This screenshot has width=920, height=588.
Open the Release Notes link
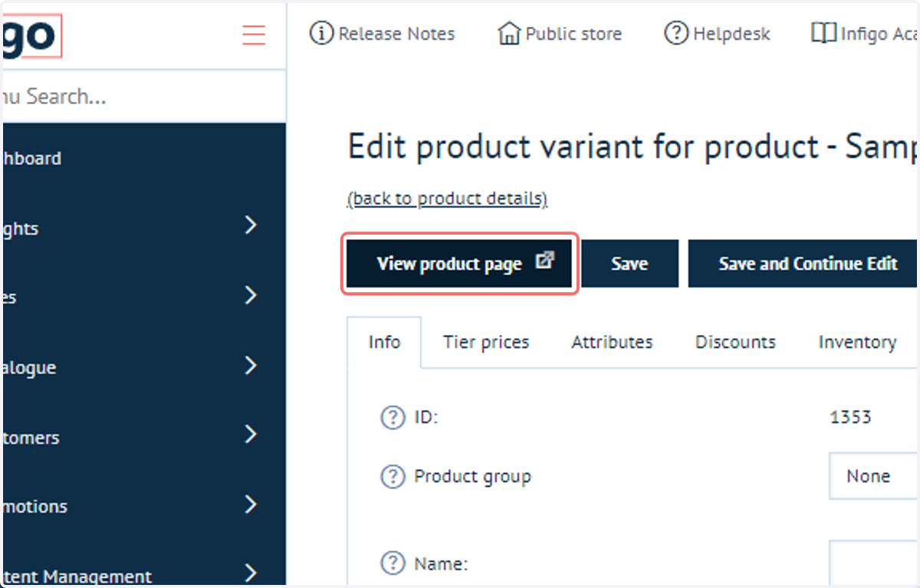tap(396, 34)
